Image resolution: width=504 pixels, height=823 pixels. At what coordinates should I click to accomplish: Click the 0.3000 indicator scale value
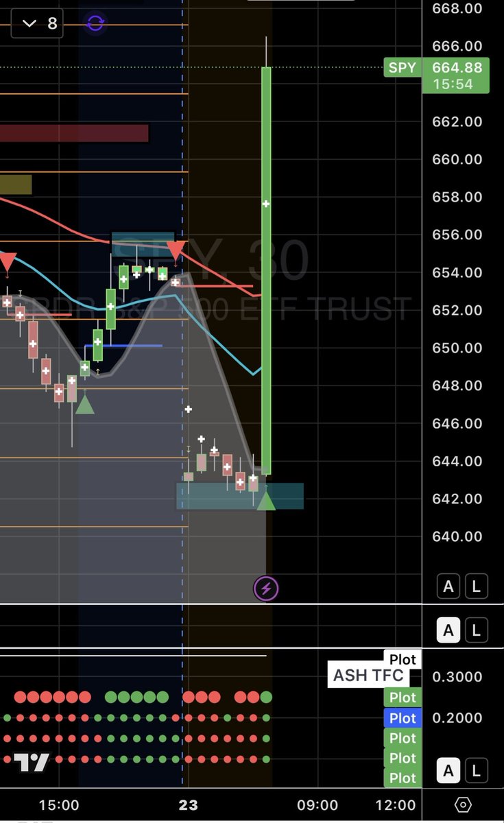[457, 677]
